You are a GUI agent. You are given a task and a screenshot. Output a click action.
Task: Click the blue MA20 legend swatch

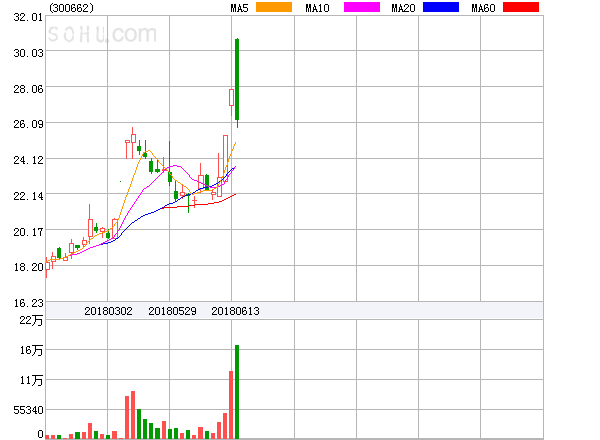pyautogui.click(x=441, y=7)
